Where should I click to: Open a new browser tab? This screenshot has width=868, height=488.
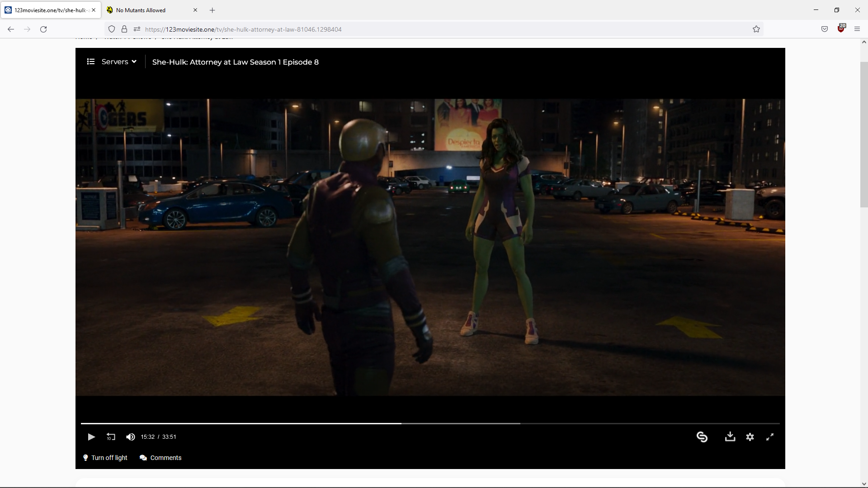pos(212,10)
